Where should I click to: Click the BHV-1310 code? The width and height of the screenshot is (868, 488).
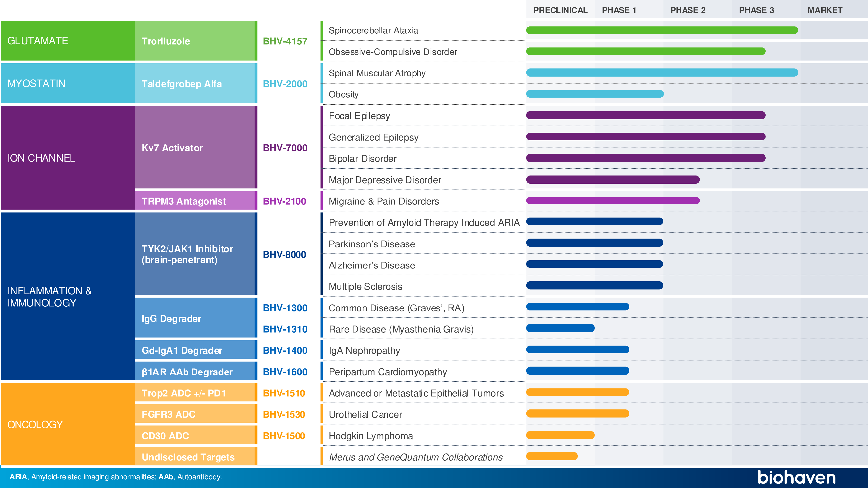pyautogui.click(x=285, y=329)
